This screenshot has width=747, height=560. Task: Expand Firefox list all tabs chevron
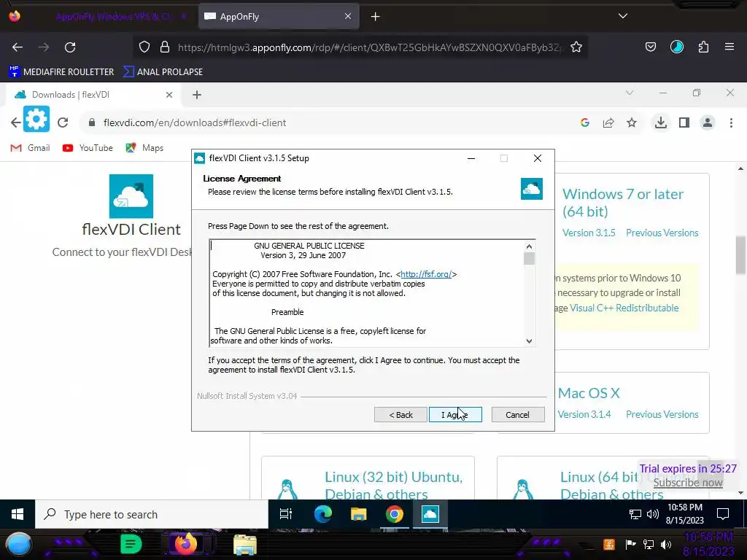pyautogui.click(x=623, y=16)
